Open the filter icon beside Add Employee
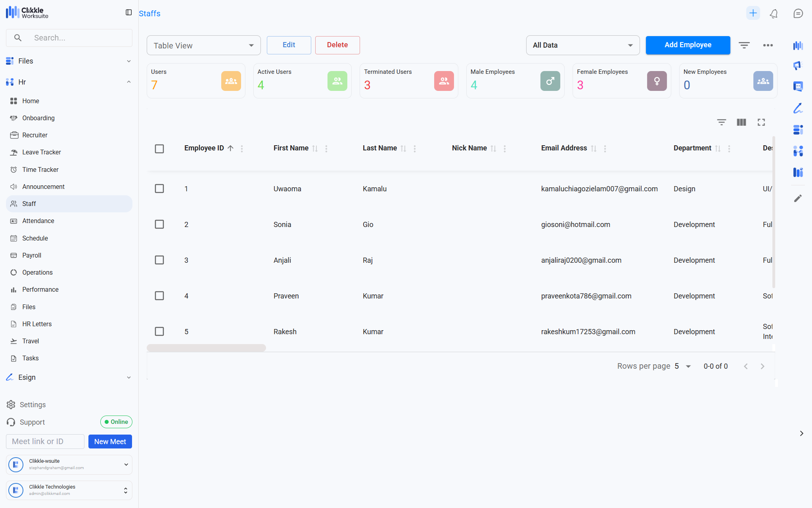812x508 pixels. pos(744,45)
